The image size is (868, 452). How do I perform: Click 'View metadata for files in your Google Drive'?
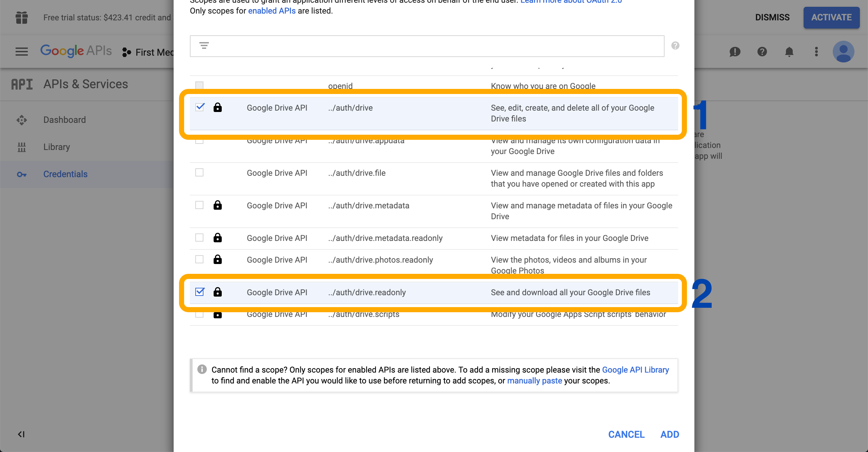click(570, 238)
